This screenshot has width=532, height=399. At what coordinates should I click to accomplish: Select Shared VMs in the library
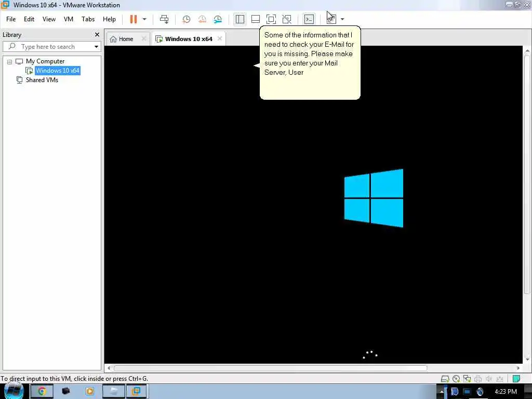[x=42, y=80]
